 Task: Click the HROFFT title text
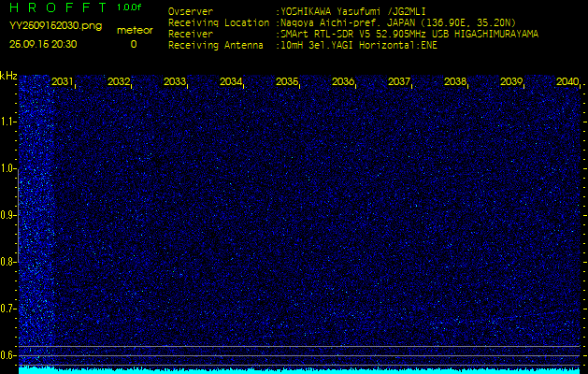[x=56, y=7]
